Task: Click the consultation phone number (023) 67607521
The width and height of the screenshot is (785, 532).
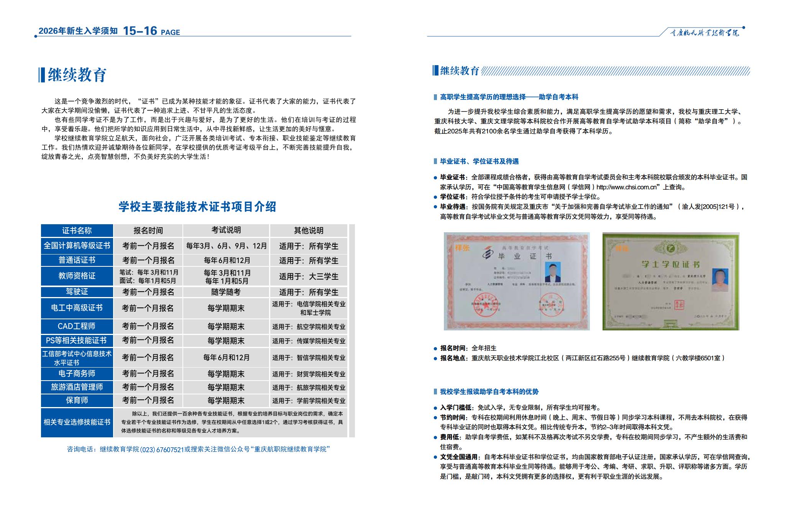Action: (162, 449)
